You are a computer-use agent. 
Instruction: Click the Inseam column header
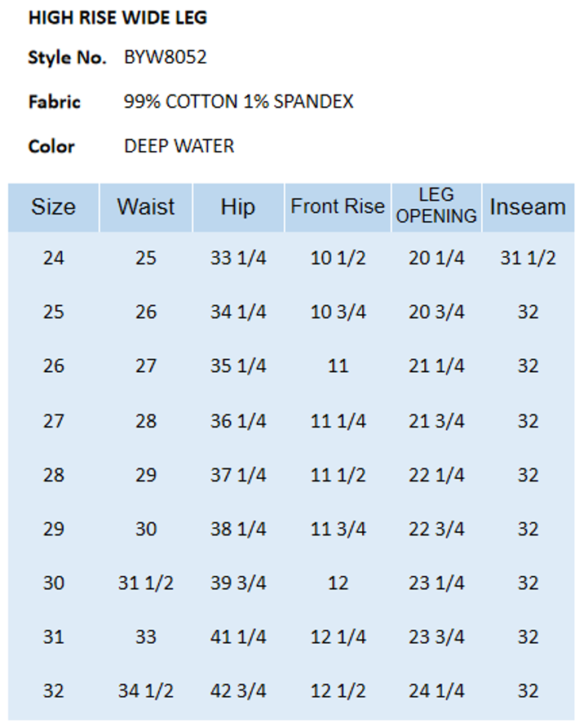tap(528, 207)
